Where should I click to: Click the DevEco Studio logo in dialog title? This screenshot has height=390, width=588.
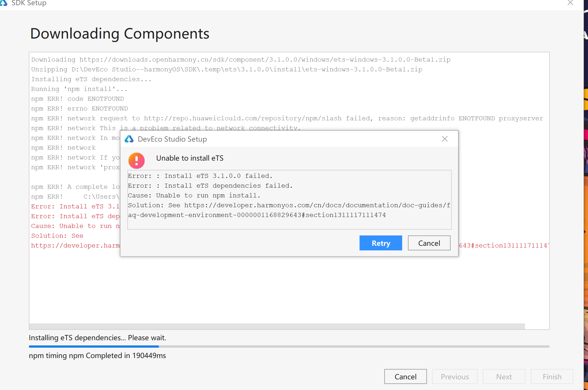click(129, 139)
